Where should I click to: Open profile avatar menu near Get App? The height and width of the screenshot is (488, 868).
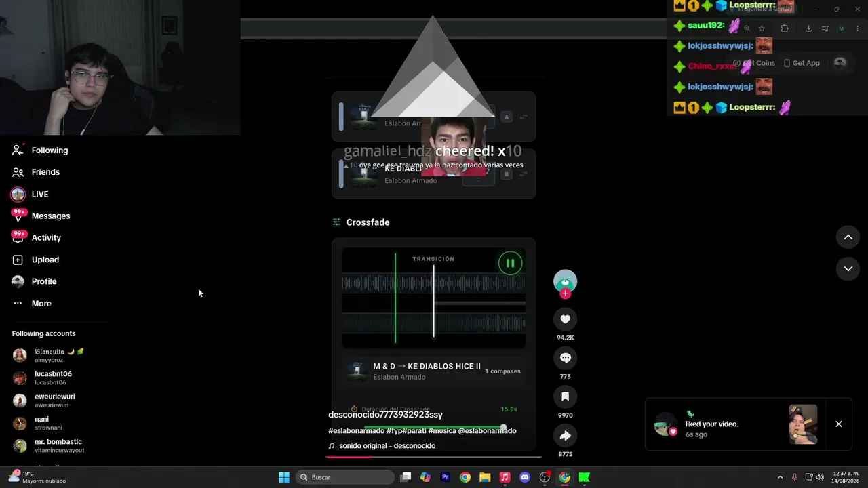tap(840, 63)
